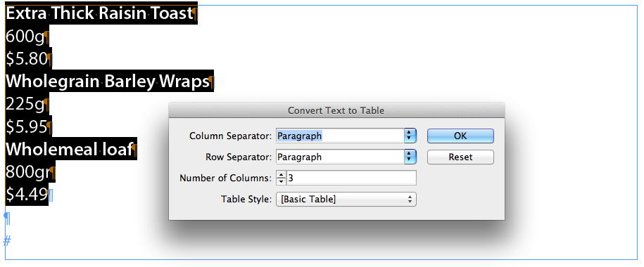Open the Row Separator dropdown arrow
This screenshot has width=644, height=267.
click(410, 157)
